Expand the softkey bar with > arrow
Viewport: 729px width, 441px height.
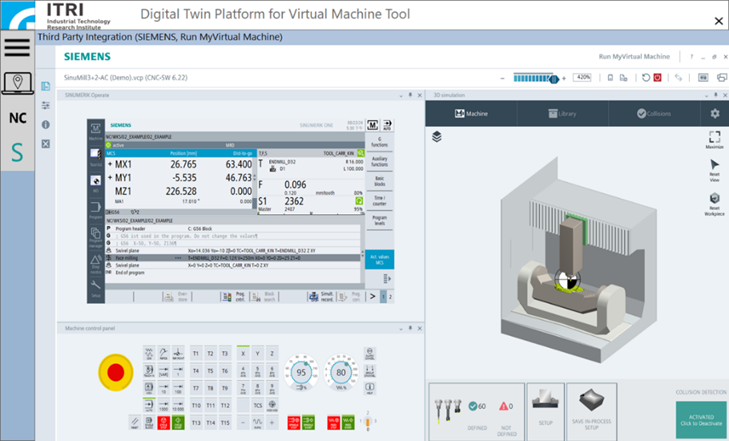pyautogui.click(x=384, y=297)
